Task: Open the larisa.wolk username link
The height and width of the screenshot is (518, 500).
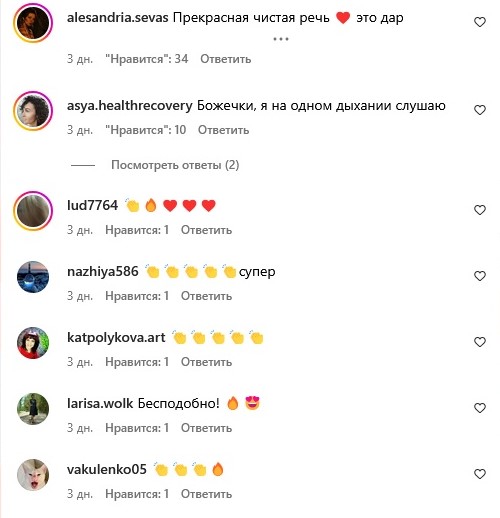Action: tap(100, 404)
